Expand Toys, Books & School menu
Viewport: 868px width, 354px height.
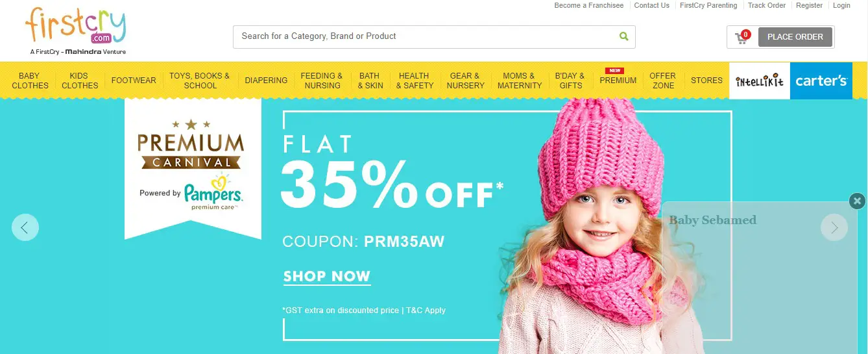click(200, 81)
